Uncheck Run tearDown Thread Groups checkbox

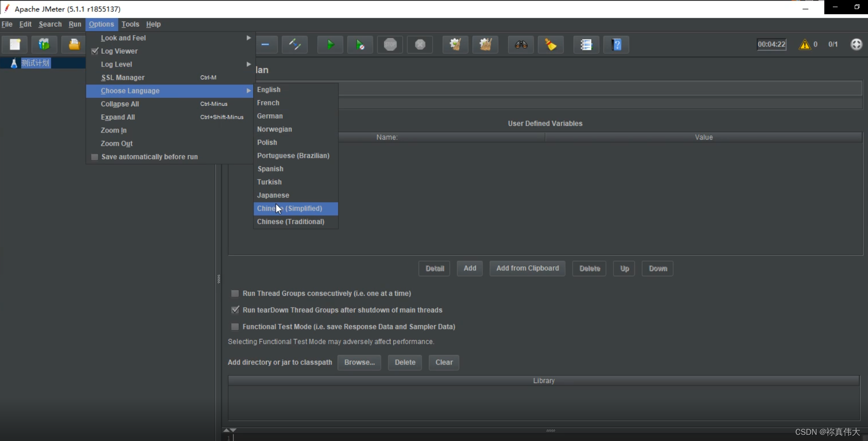[235, 310]
